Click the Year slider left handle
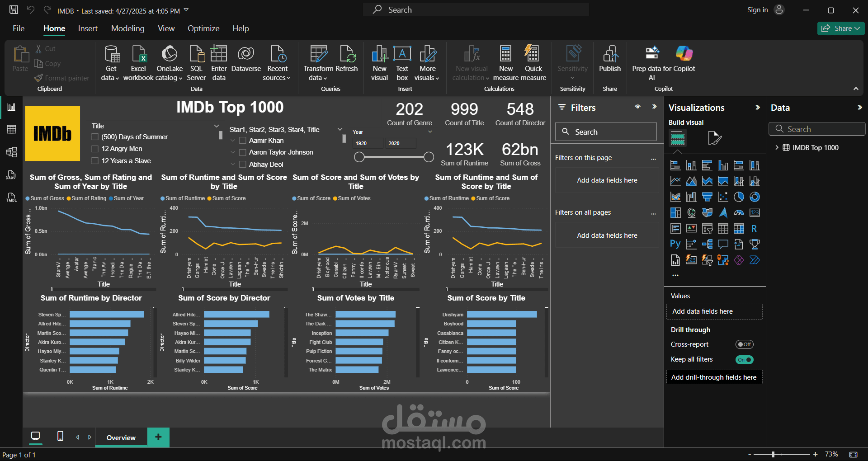The image size is (868, 461). point(359,157)
